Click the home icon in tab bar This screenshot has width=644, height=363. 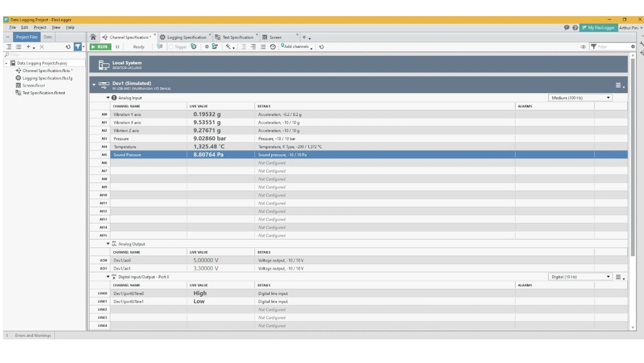coord(93,37)
